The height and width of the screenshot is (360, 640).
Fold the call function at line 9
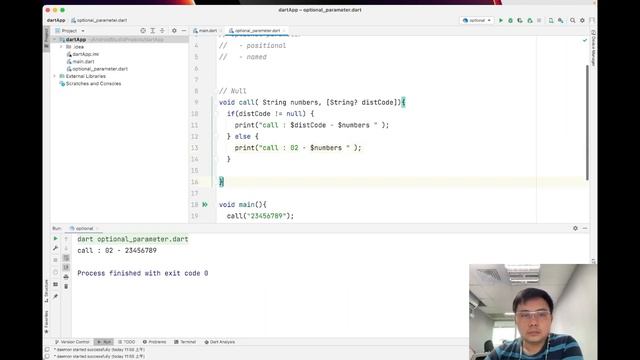[x=215, y=102]
